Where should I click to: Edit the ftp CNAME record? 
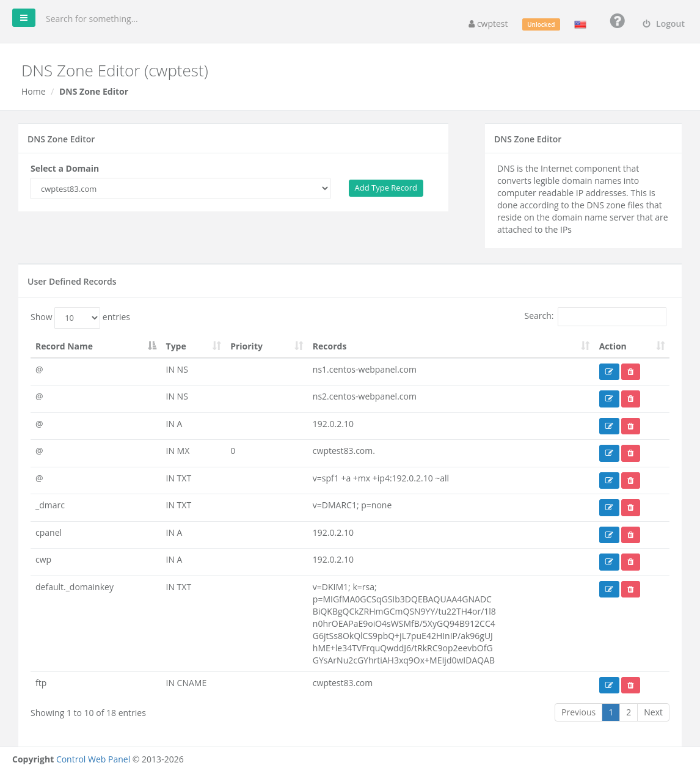[x=609, y=685]
